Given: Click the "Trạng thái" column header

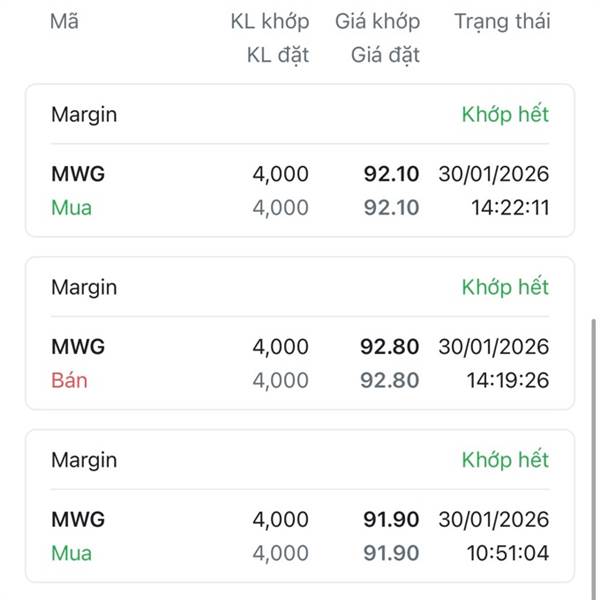Looking at the screenshot, I should point(501,21).
